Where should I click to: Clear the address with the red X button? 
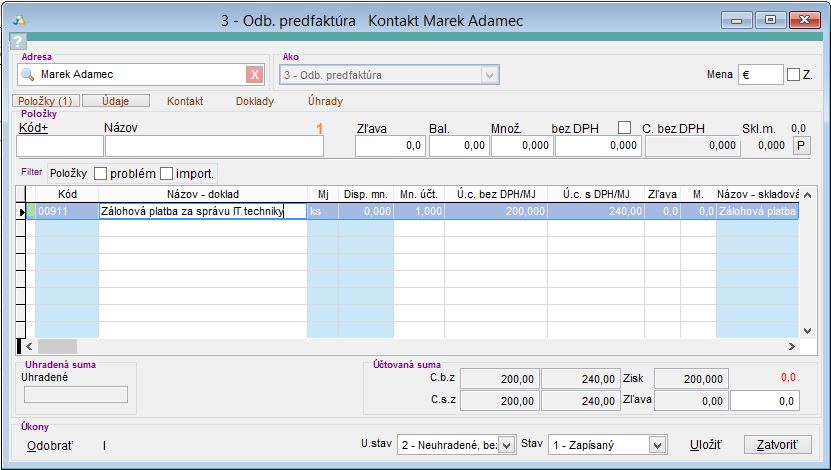pyautogui.click(x=254, y=75)
